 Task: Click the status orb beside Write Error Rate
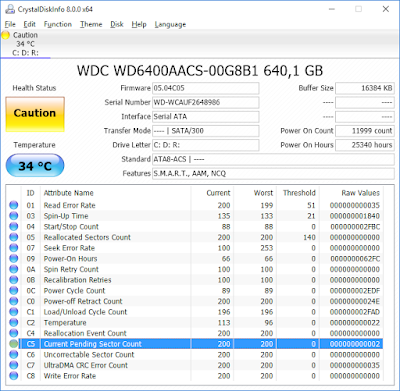14,376
